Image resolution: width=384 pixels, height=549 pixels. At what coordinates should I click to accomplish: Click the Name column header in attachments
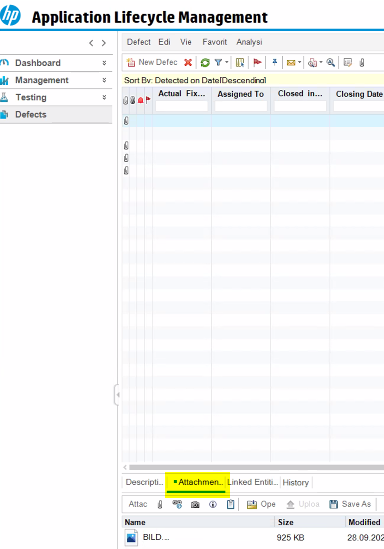tap(135, 522)
